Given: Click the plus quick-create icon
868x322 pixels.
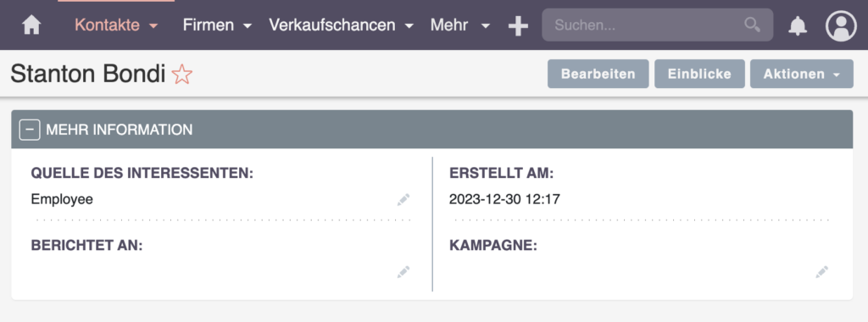Looking at the screenshot, I should (x=518, y=26).
